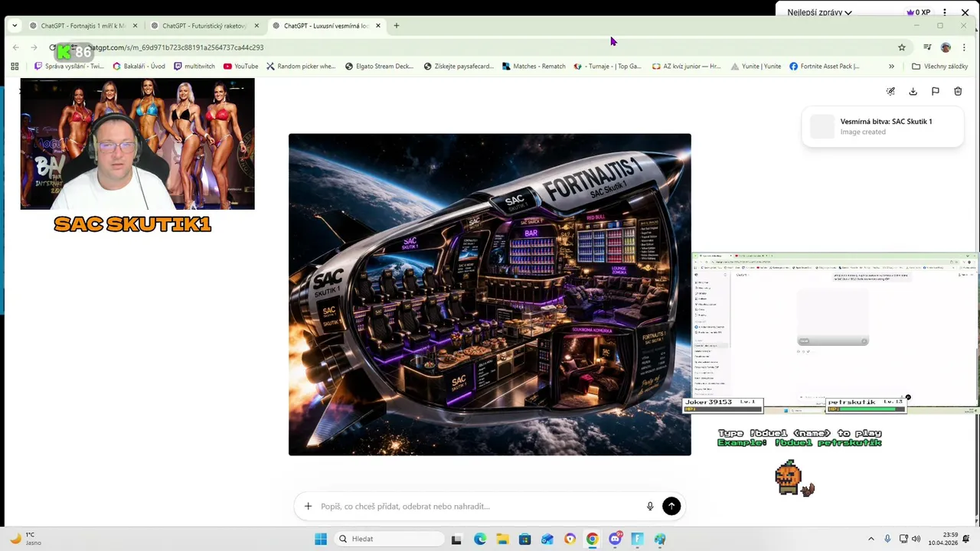
Task: Launch Microsoft Edge from the taskbar
Action: (x=480, y=539)
